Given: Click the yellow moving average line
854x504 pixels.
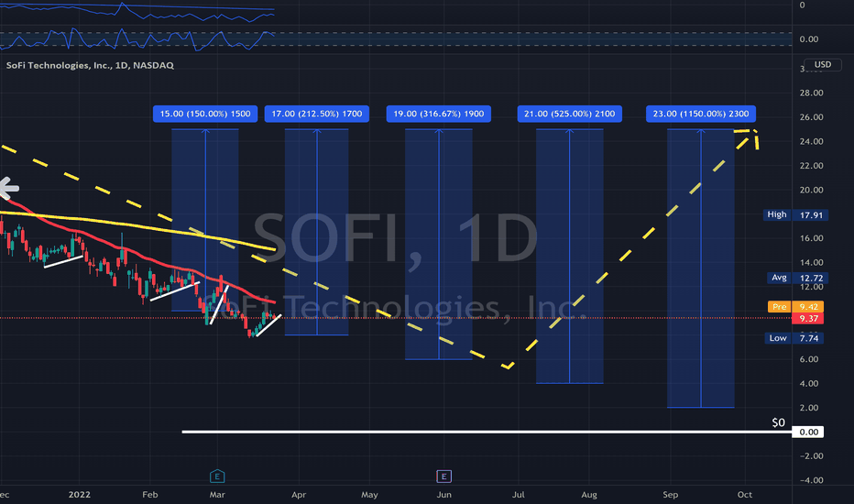Looking at the screenshot, I should click(x=137, y=225).
